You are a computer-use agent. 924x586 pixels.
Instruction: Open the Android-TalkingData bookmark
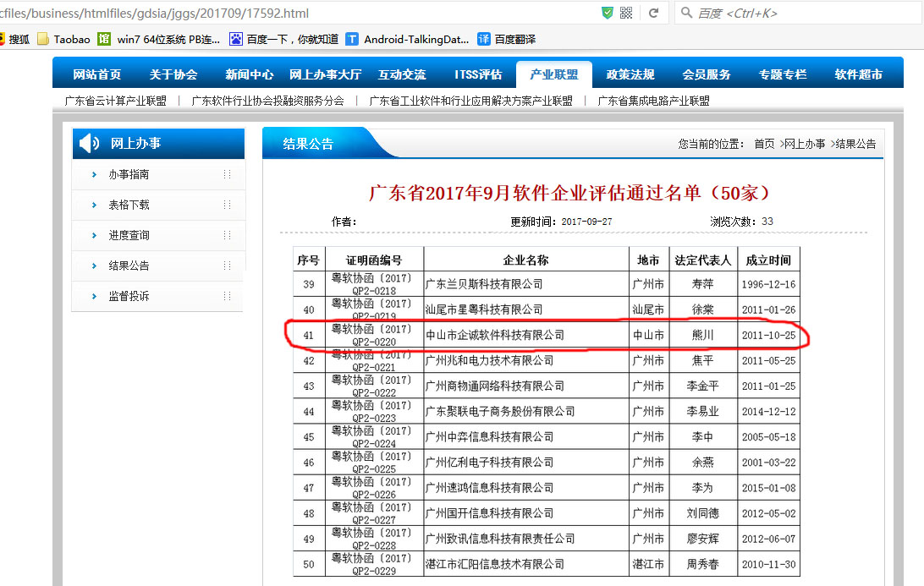(407, 39)
